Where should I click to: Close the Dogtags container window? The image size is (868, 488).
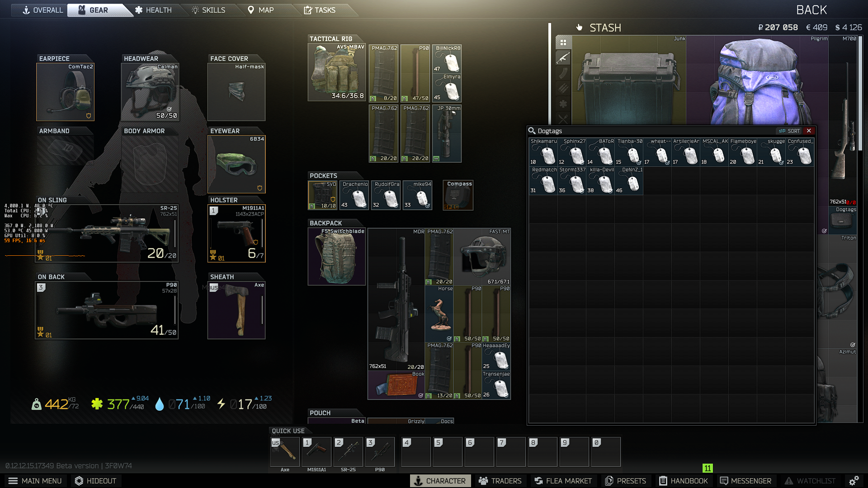point(809,131)
